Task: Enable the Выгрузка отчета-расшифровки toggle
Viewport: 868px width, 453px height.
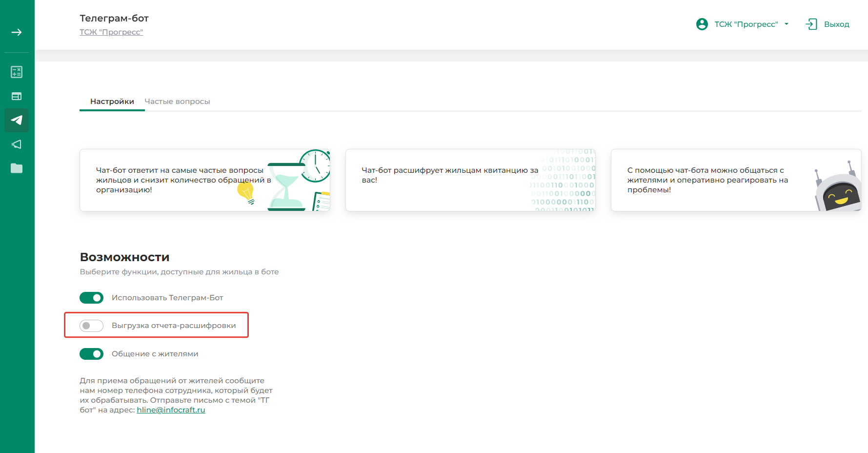Action: [x=91, y=326]
